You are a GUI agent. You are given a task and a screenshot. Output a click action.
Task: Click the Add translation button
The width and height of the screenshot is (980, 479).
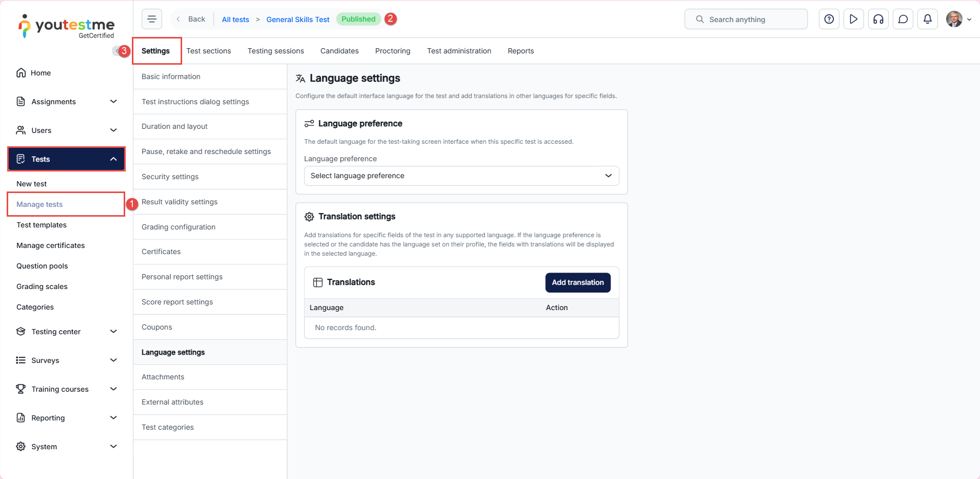tap(578, 282)
